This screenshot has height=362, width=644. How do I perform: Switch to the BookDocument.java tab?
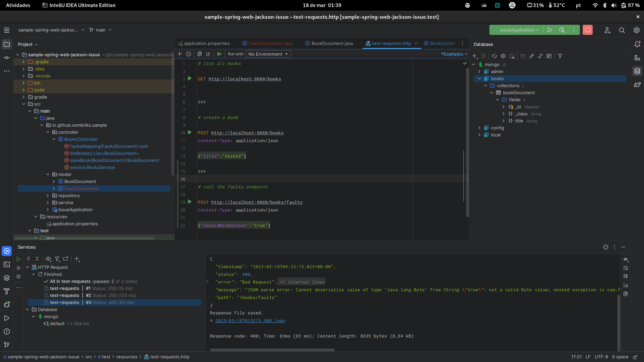[332, 43]
